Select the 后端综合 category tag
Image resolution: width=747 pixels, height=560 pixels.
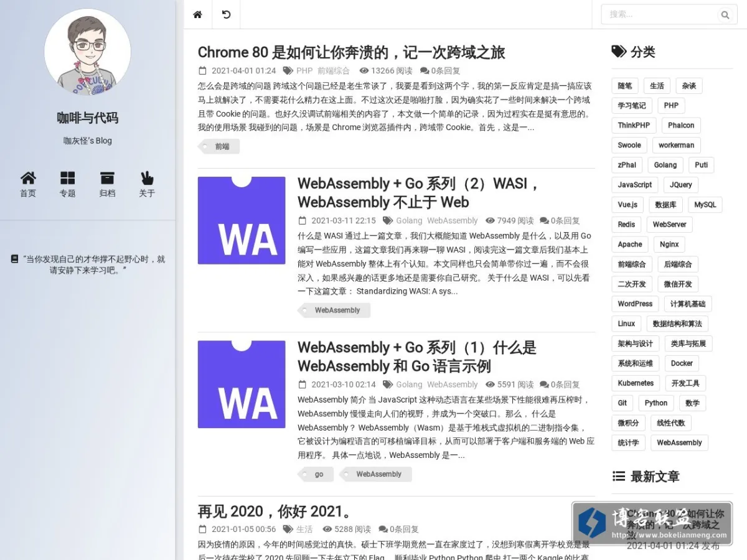[679, 264]
